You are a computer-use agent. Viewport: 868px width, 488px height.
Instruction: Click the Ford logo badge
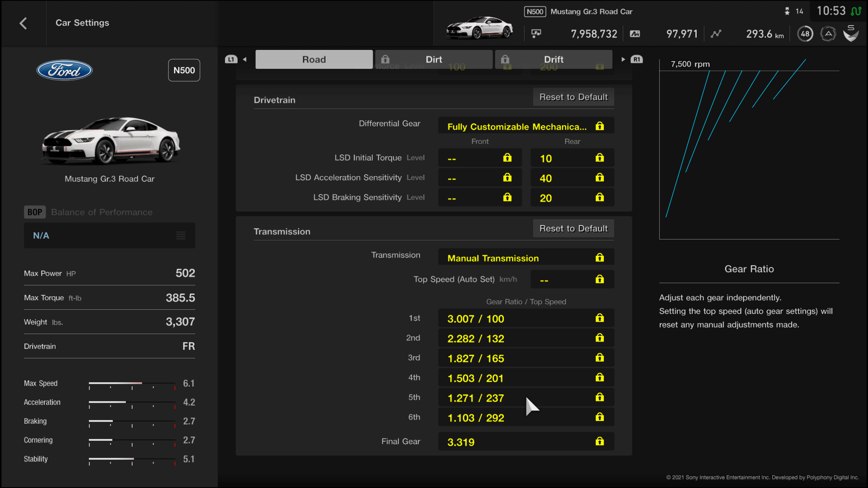tap(64, 70)
